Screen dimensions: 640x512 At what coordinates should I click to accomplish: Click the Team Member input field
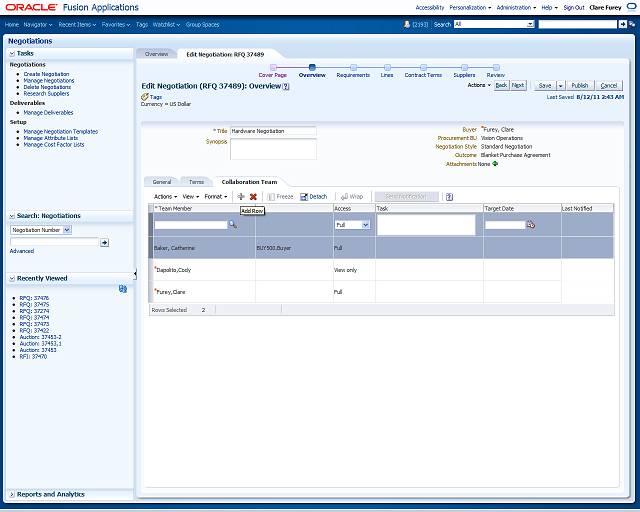coord(191,225)
